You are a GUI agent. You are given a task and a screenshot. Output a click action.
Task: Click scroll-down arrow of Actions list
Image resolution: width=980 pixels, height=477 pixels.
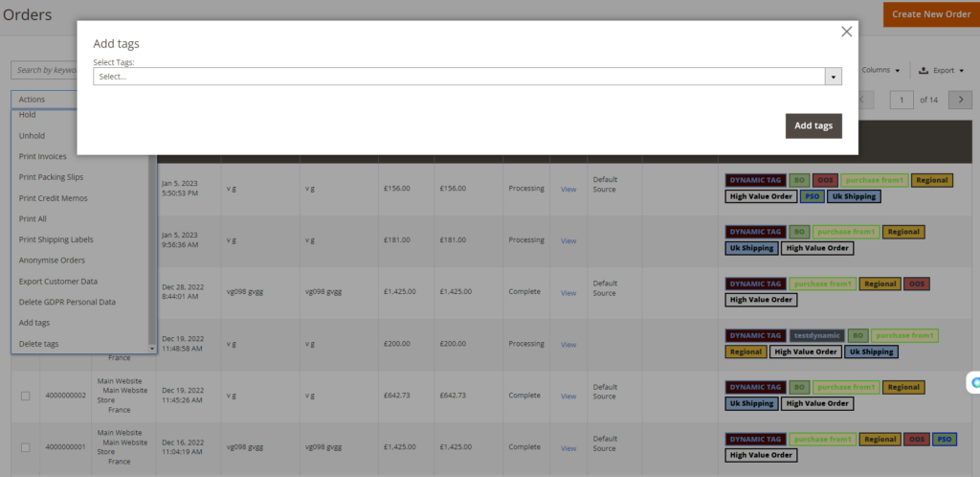pos(152,349)
